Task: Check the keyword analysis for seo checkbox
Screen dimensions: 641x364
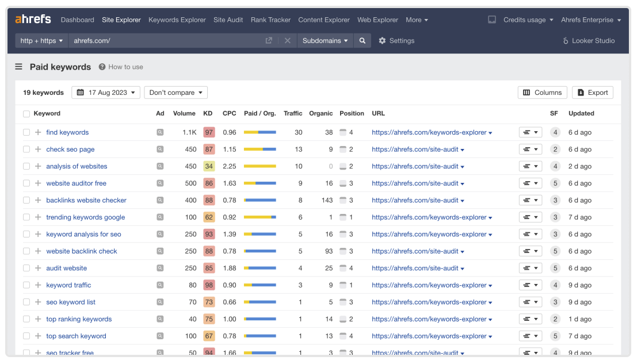Action: (26, 234)
